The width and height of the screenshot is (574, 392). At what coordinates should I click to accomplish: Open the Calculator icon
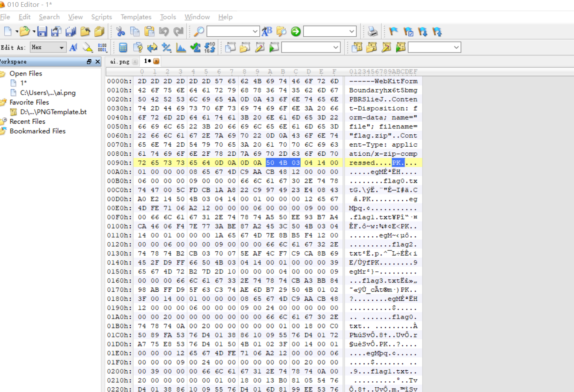click(123, 47)
